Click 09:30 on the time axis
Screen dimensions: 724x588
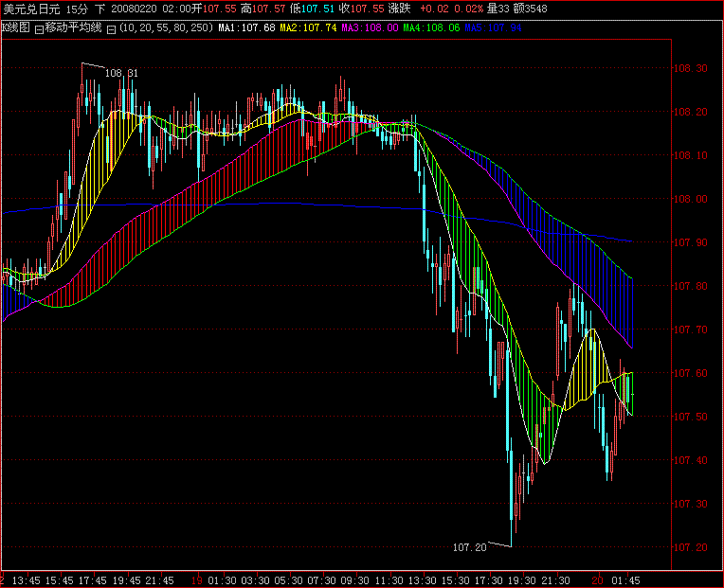[355, 580]
